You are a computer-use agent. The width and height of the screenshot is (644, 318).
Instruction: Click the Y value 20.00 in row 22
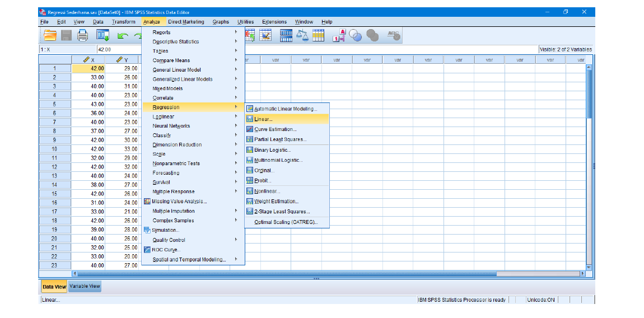pyautogui.click(x=122, y=256)
